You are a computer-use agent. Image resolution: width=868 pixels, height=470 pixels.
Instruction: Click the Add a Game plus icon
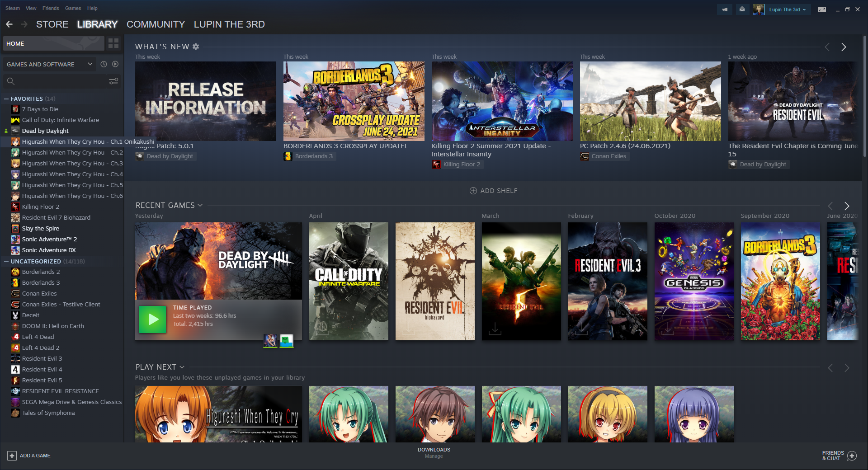pyautogui.click(x=12, y=456)
